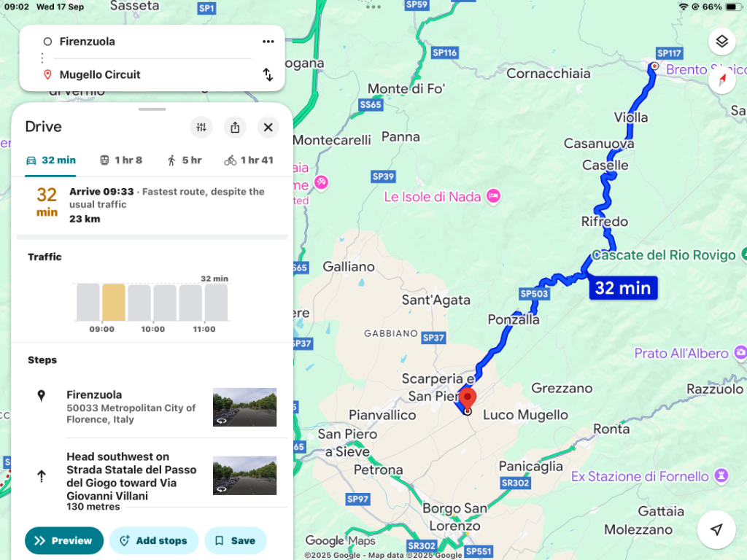Close the Drive directions panel
747x560 pixels.
click(x=268, y=127)
